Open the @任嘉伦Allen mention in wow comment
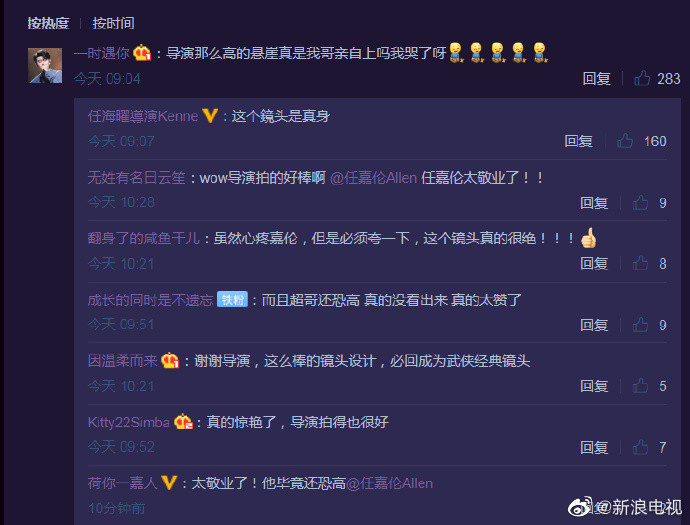Image resolution: width=690 pixels, height=525 pixels. tap(373, 178)
